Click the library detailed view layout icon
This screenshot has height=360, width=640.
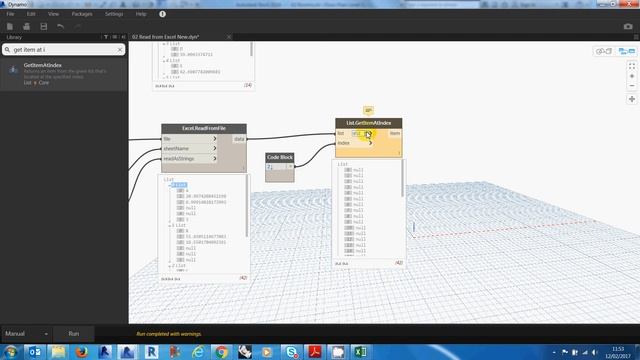(115, 37)
